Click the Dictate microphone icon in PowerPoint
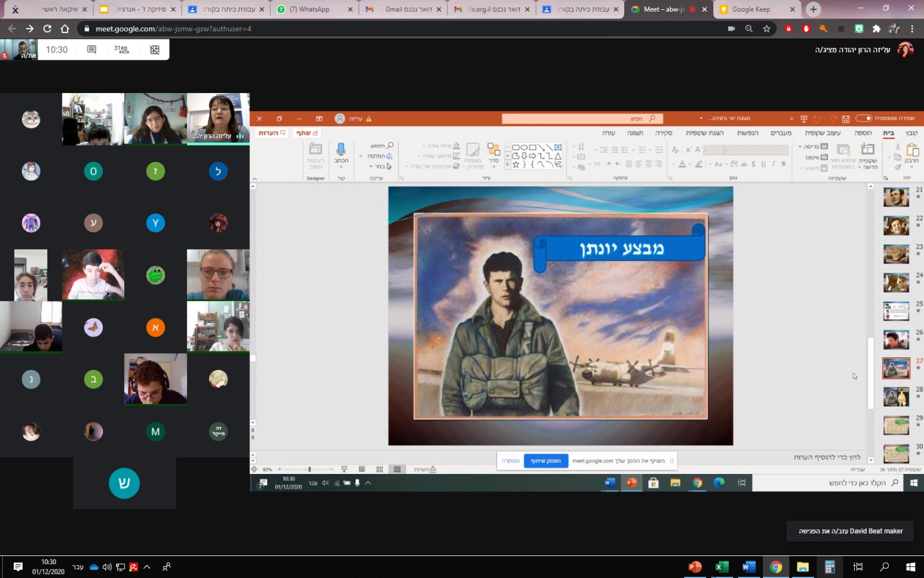 coord(341,150)
